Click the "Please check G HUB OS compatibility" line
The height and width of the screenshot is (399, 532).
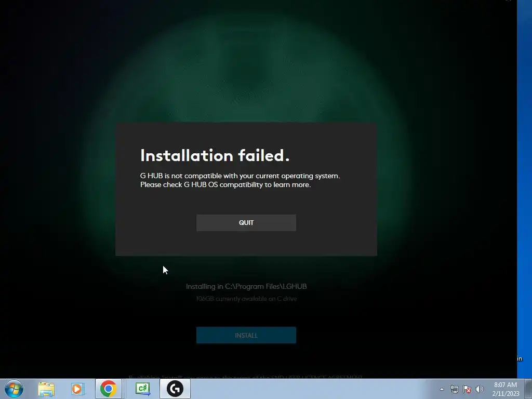pyautogui.click(x=225, y=184)
